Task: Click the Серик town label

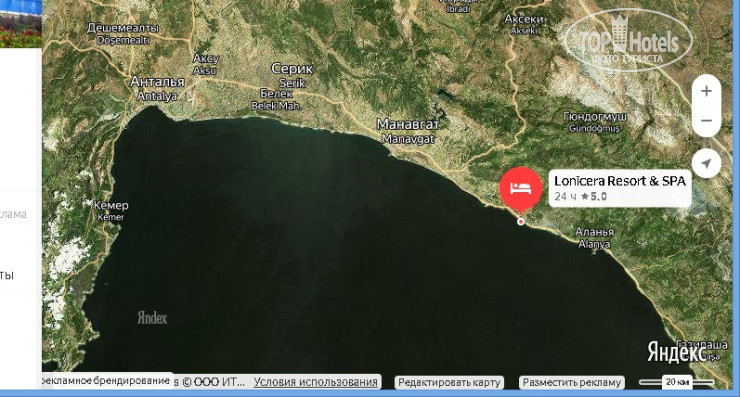Action: [292, 68]
